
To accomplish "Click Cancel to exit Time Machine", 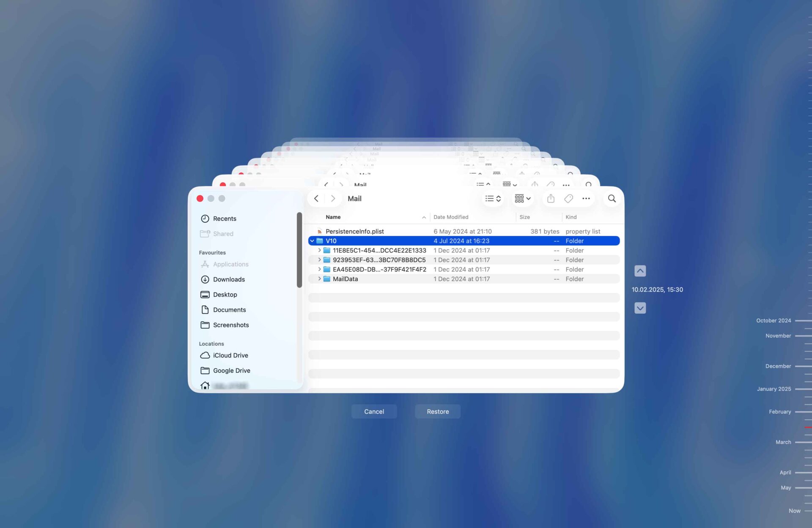I will [x=374, y=411].
